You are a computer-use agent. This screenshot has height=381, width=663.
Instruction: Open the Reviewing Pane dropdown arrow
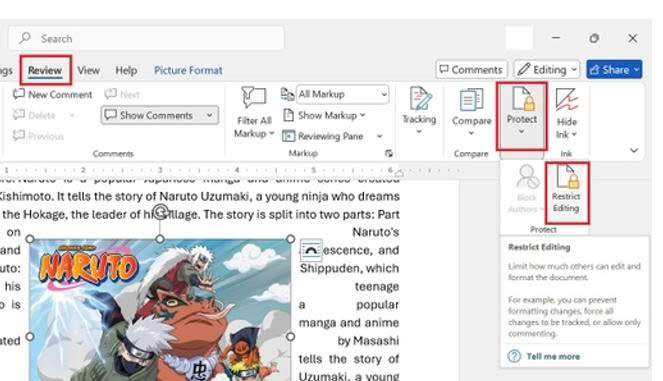click(379, 136)
